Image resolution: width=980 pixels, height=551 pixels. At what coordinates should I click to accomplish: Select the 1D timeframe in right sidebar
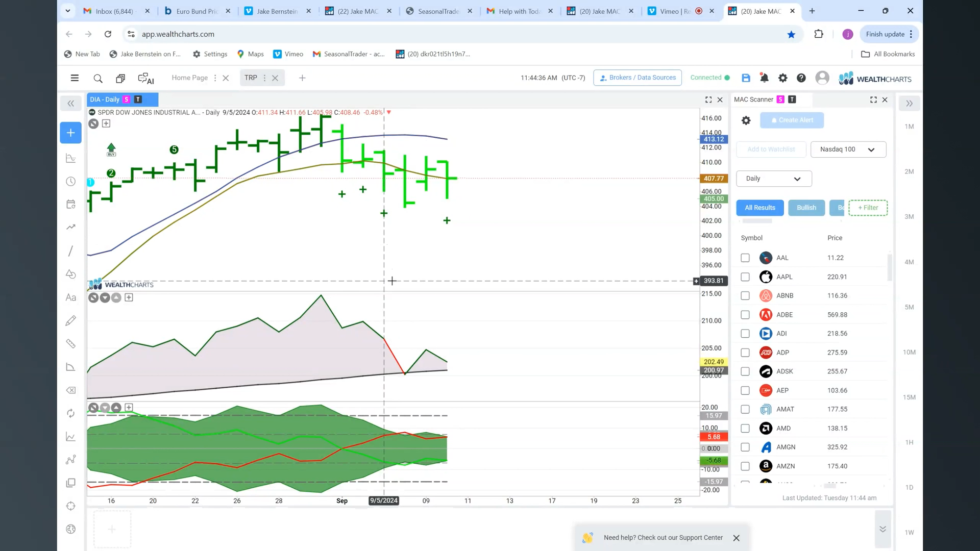[x=909, y=488]
